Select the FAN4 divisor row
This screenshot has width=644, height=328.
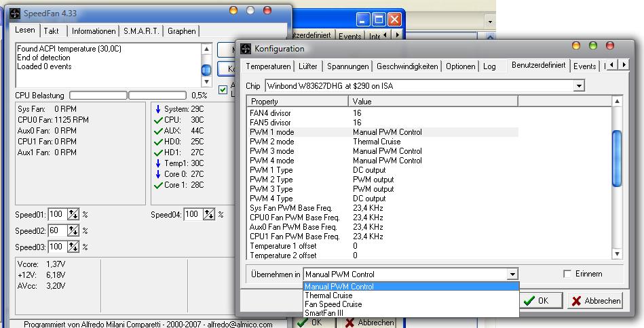383,112
